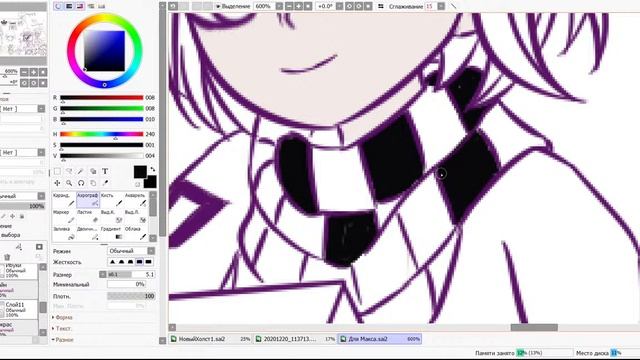
Task: Open the Размер size multiplier dropdown
Action: [103, 274]
